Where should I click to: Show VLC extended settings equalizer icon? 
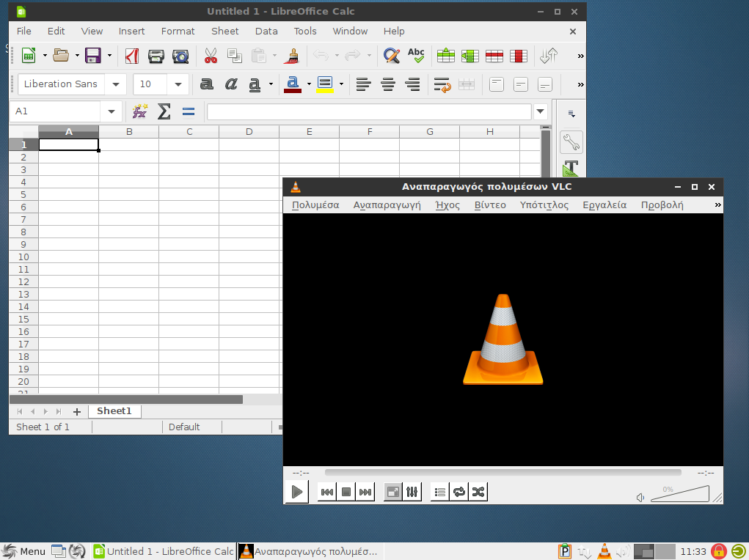412,492
